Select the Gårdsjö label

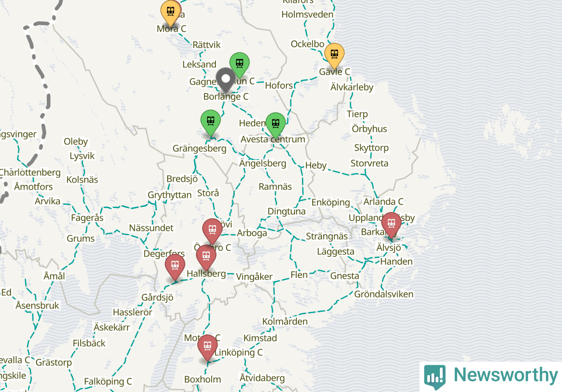click(x=157, y=297)
